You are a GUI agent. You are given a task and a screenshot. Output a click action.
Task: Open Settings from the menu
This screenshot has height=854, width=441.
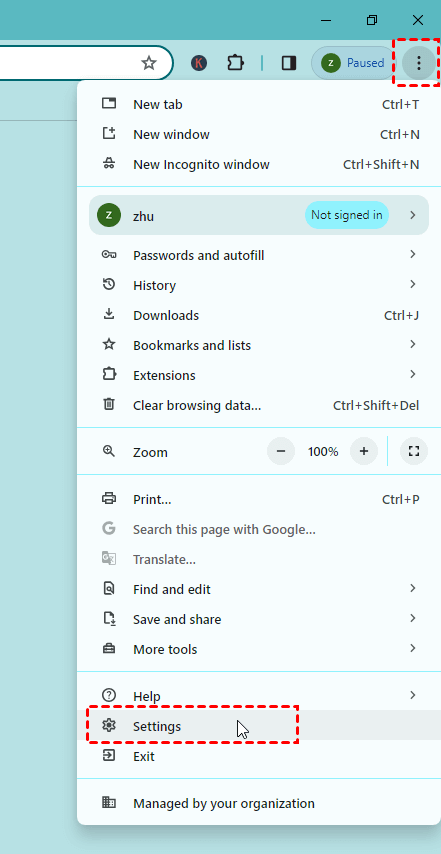click(259, 725)
